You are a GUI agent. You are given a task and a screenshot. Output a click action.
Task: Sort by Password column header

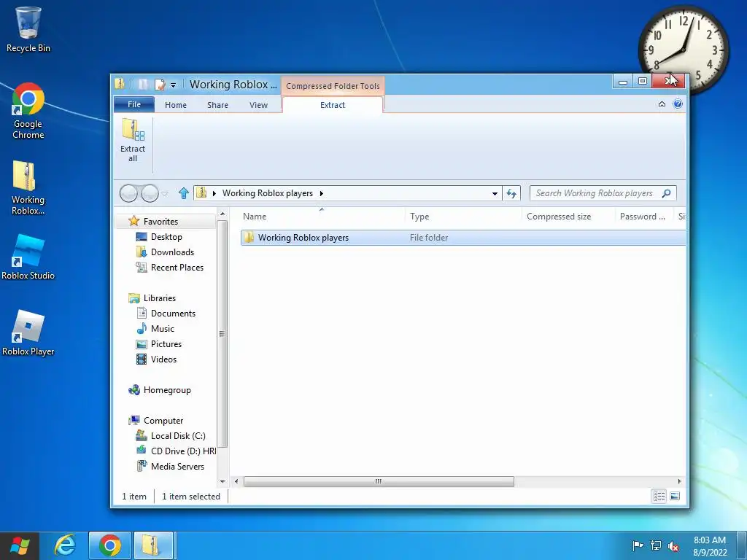(x=645, y=216)
